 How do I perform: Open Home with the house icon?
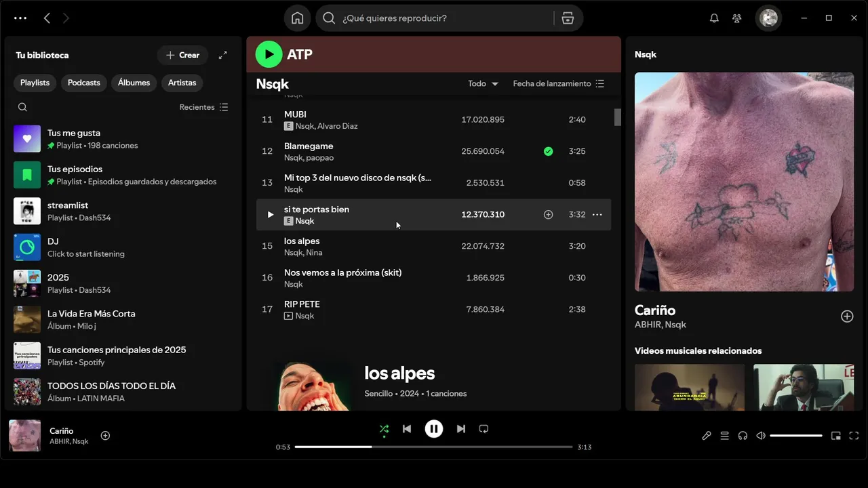pos(297,18)
